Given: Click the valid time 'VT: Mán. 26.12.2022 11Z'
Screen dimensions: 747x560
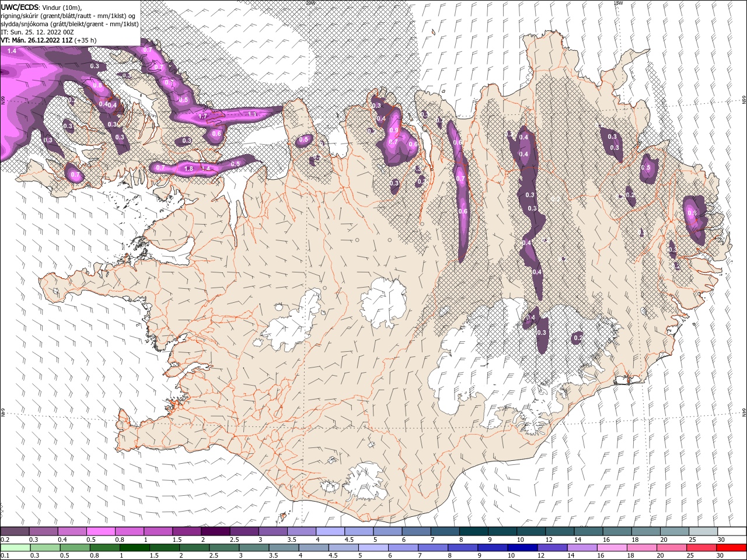Looking at the screenshot, I should pyautogui.click(x=37, y=40).
